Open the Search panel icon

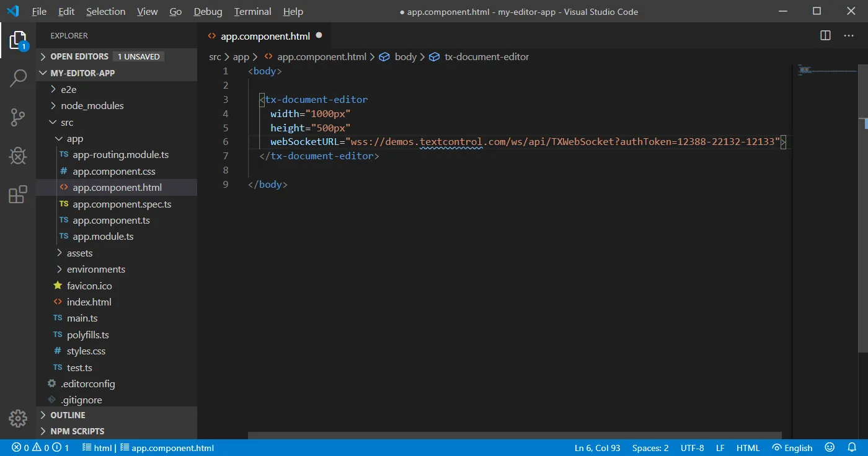coord(18,78)
